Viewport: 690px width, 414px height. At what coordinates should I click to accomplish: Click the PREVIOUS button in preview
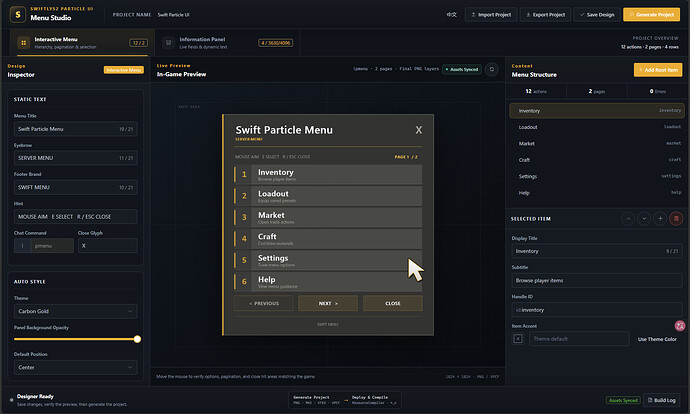[264, 303]
